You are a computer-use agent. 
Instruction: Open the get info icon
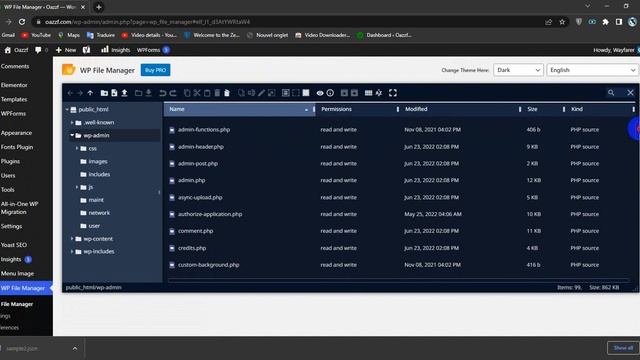[330, 93]
